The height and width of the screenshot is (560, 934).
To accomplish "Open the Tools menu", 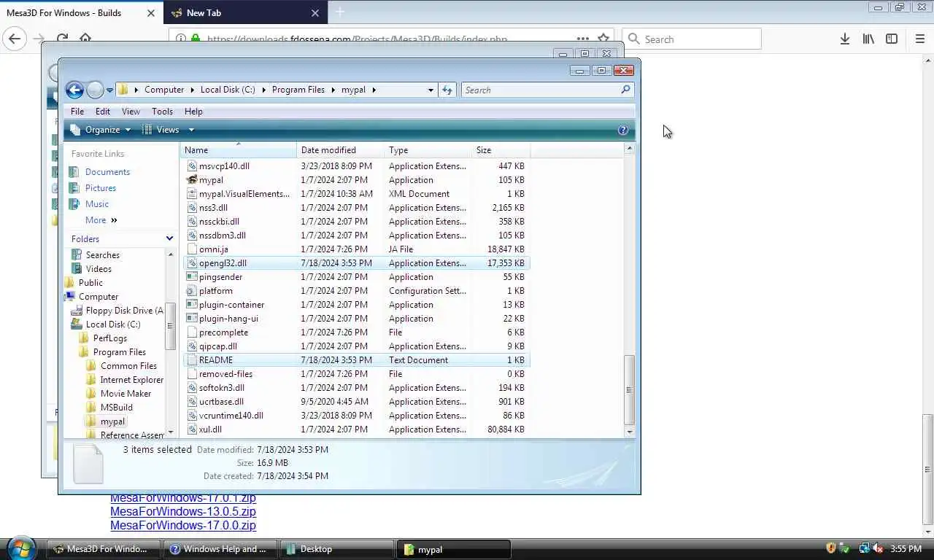I will pyautogui.click(x=162, y=112).
